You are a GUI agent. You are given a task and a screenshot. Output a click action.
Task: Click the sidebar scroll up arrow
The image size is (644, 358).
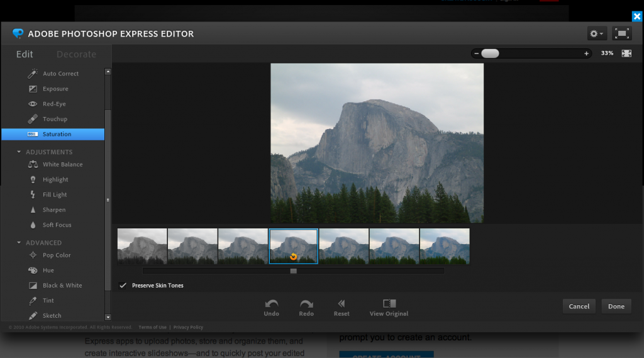pos(108,72)
